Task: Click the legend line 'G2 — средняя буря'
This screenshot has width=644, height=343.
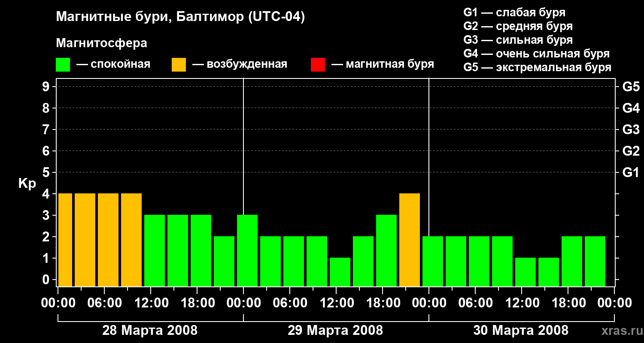Action: pyautogui.click(x=518, y=26)
